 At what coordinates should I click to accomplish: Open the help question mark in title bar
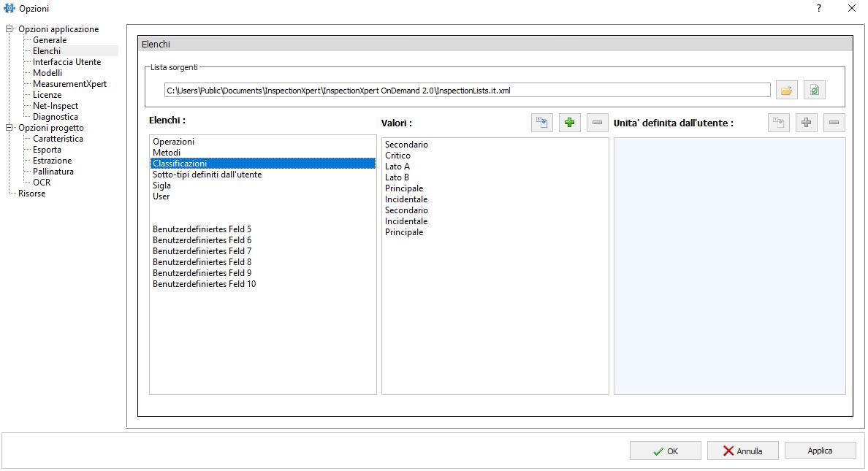[x=819, y=8]
